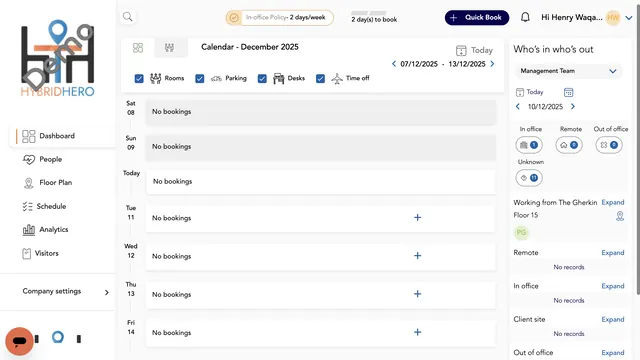Screen dimensions: 640x360
Task: Expand the Client site section
Action: [x=613, y=320]
